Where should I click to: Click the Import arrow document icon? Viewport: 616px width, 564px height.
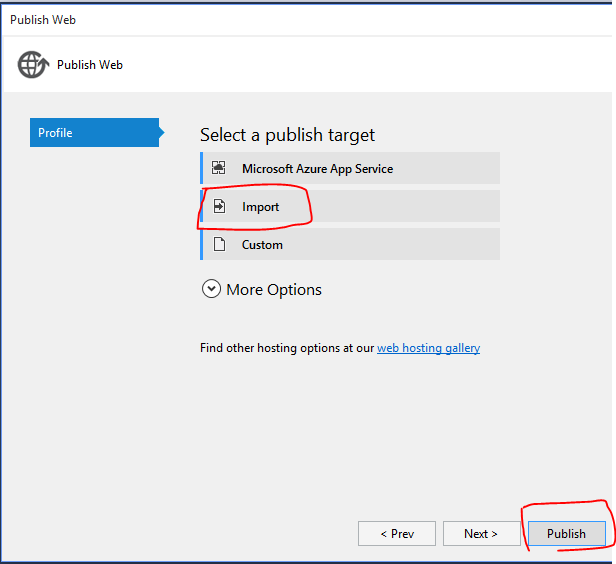(x=219, y=207)
